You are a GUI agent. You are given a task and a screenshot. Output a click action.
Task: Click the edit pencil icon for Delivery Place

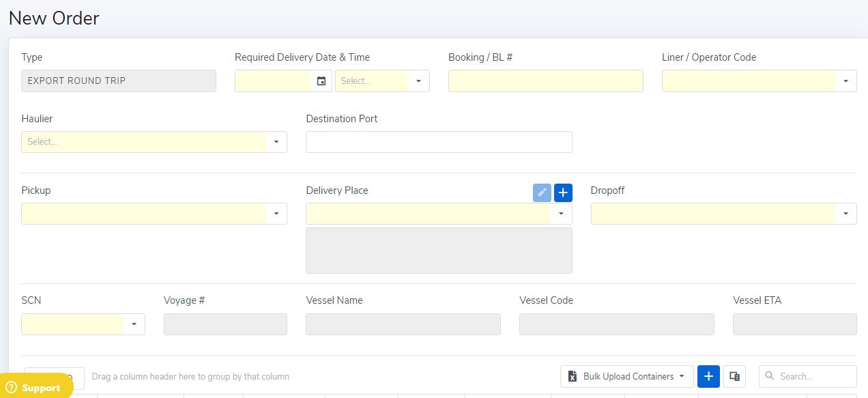pos(542,193)
